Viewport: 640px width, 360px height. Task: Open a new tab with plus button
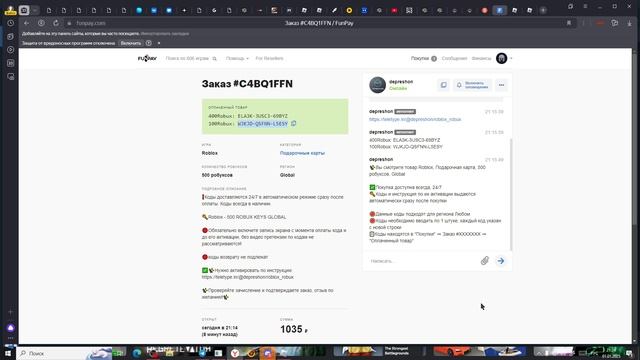pos(543,10)
